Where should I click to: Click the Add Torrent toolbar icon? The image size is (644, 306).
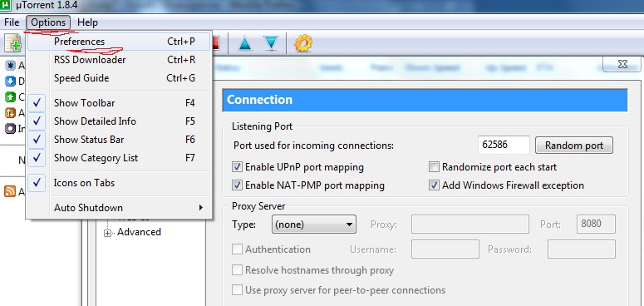(13, 43)
